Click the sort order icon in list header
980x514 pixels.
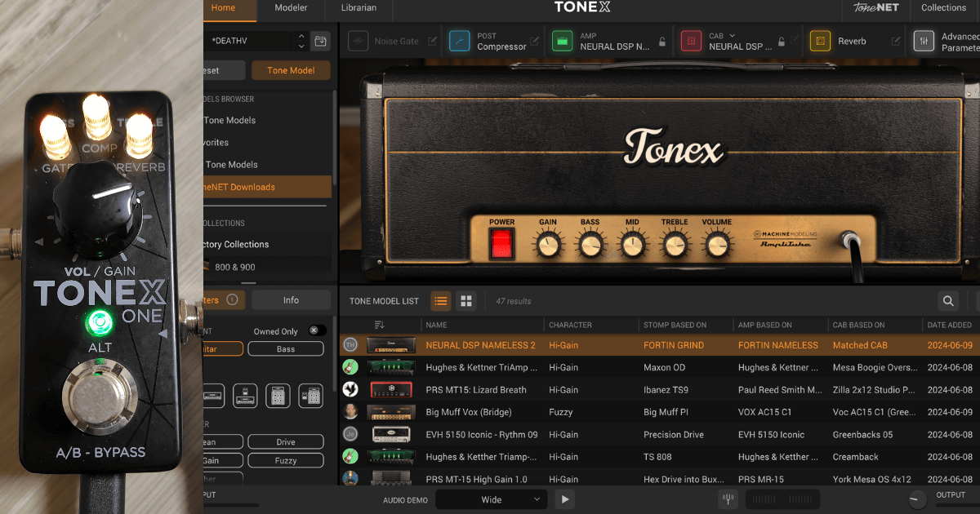click(379, 325)
